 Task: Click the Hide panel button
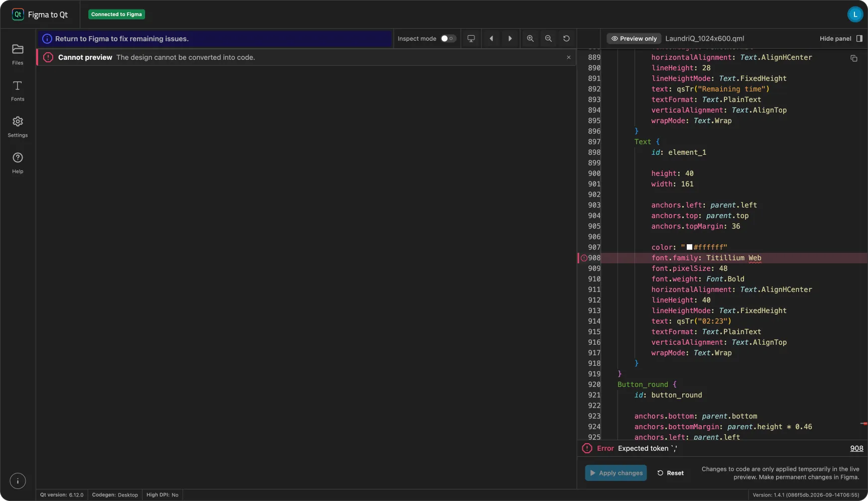(x=841, y=39)
